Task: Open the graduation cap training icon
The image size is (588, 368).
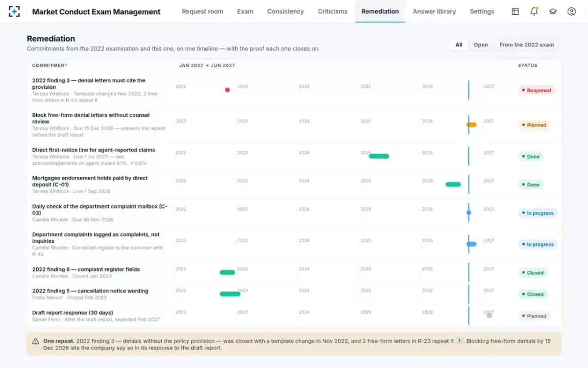Action: coord(553,11)
